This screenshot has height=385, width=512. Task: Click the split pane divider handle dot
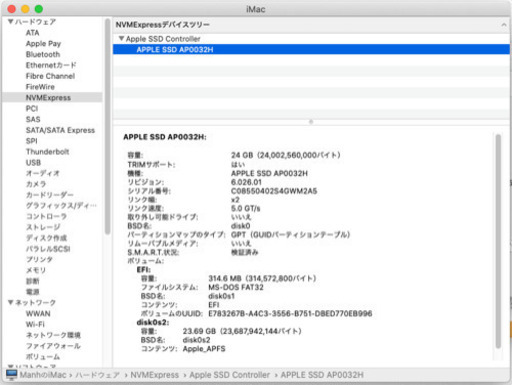point(311,122)
